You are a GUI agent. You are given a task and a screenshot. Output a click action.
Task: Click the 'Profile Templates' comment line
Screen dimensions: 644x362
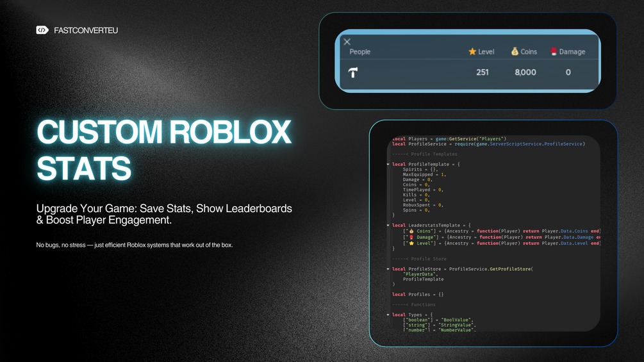425,154
